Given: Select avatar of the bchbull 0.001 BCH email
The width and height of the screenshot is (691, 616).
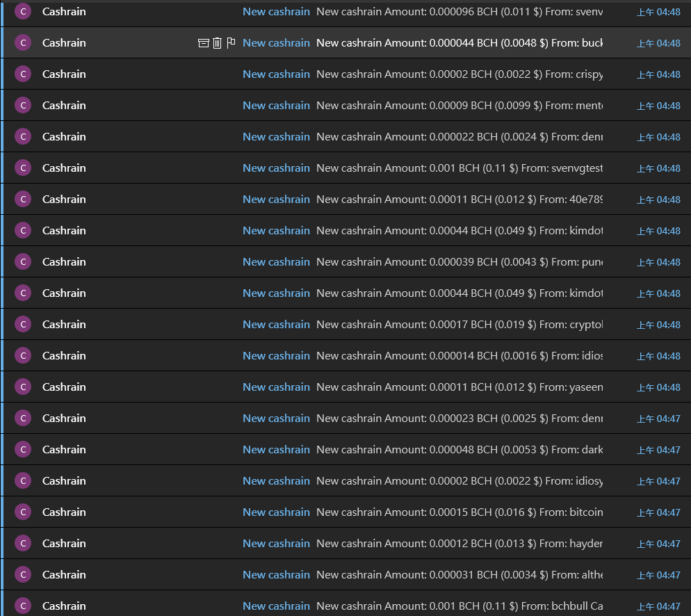Looking at the screenshot, I should coord(23,606).
